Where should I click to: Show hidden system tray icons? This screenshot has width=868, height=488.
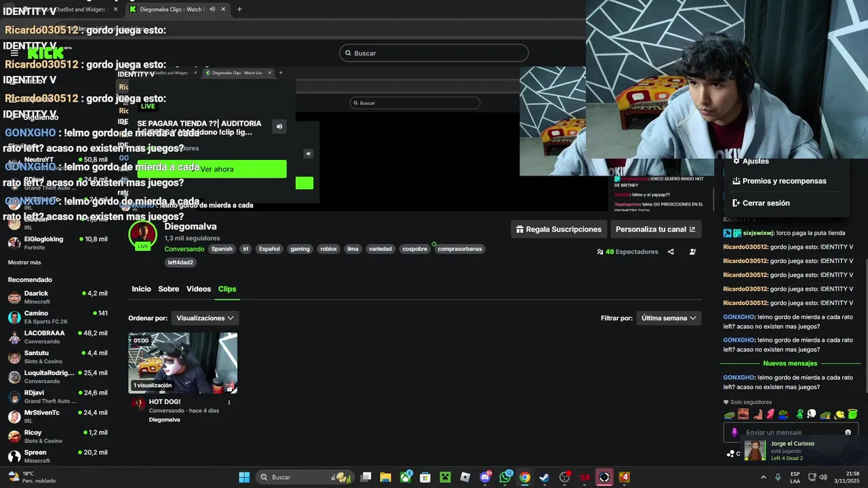click(x=764, y=477)
